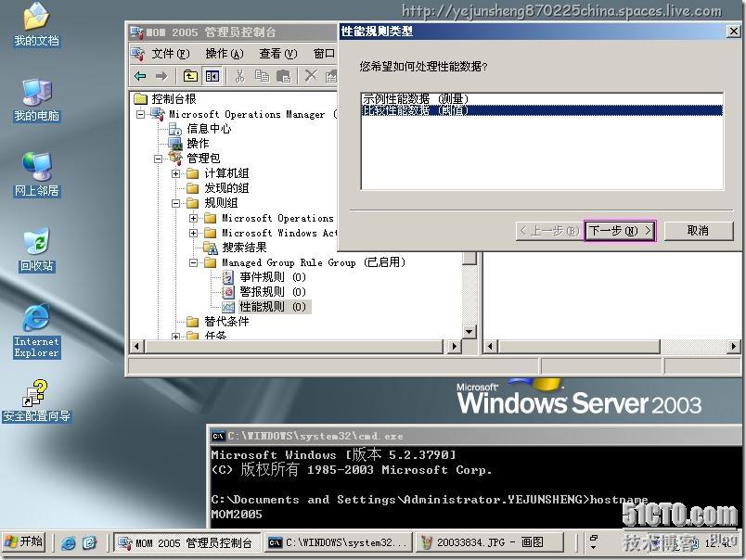Open the 查看(V) menu
This screenshot has width=746, height=560.
[277, 54]
